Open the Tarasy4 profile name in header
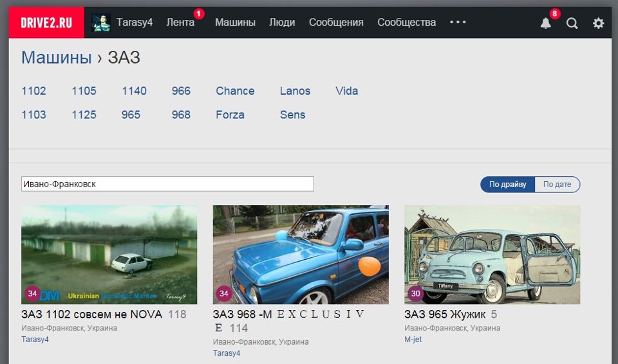The width and height of the screenshot is (618, 364). click(x=135, y=22)
